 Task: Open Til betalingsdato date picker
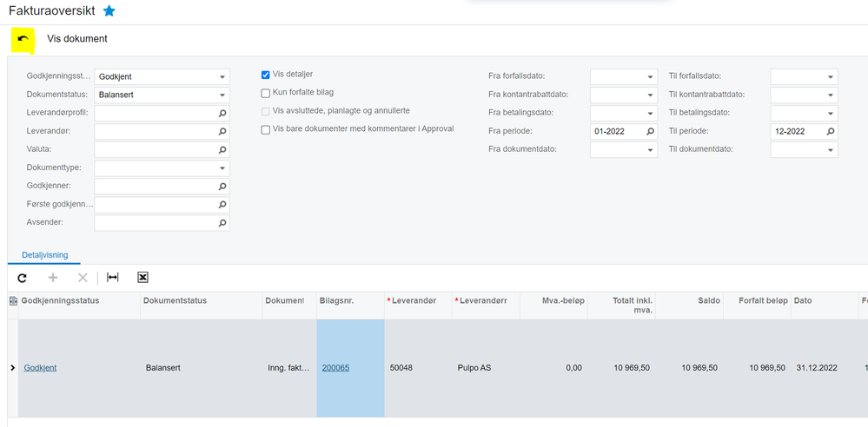tap(831, 114)
